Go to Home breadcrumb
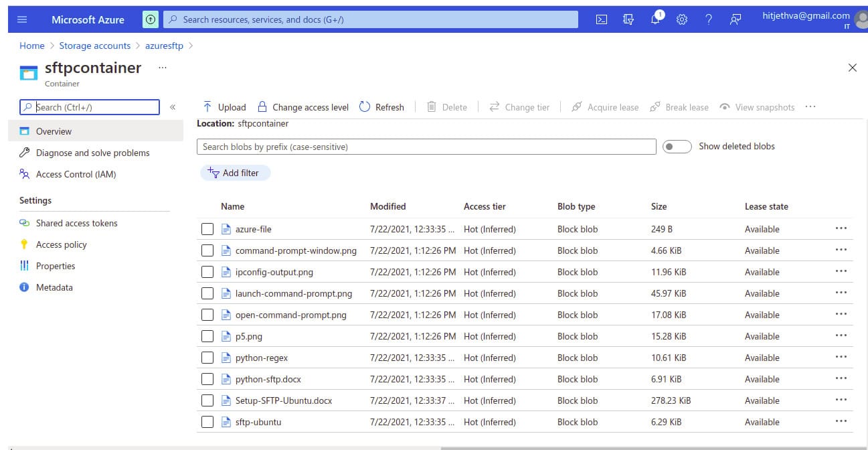The image size is (868, 450). coord(32,46)
